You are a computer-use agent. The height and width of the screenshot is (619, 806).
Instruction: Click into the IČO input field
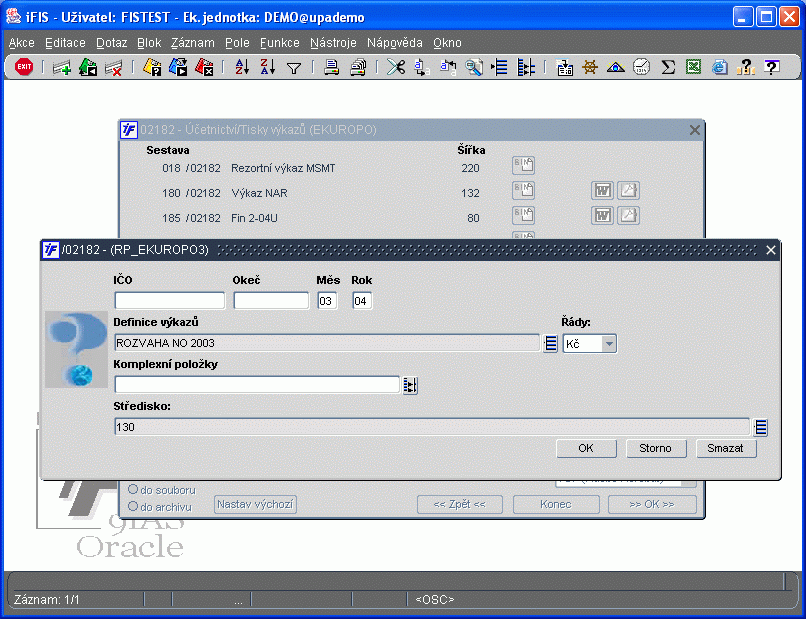(x=170, y=301)
